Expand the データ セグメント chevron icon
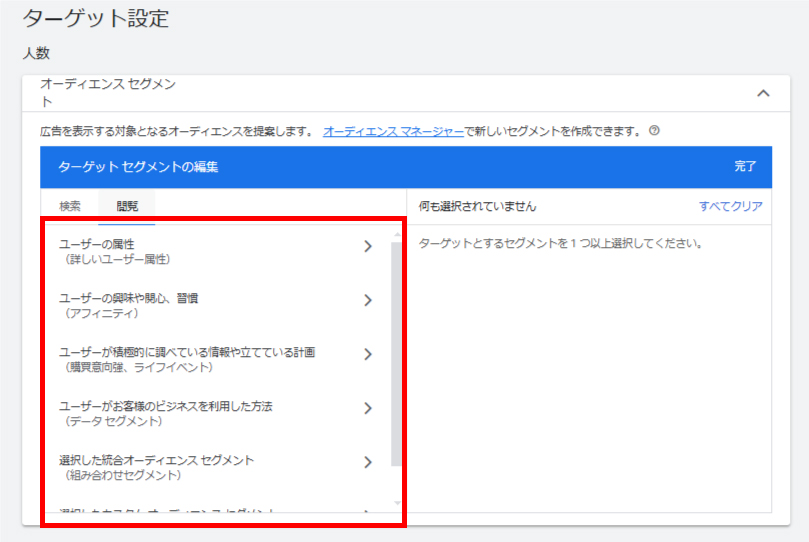This screenshot has width=809, height=542. tap(368, 408)
